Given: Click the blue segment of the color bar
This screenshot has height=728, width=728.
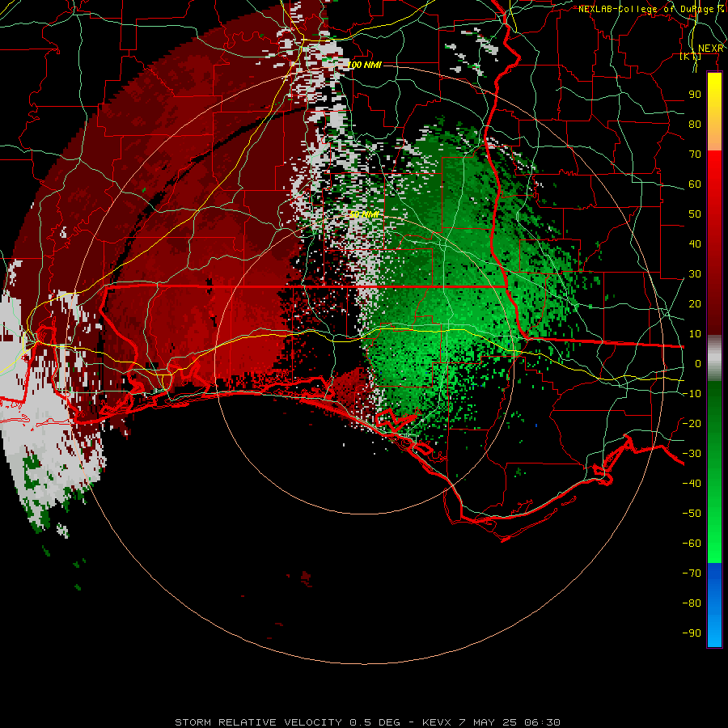Looking at the screenshot, I should tap(714, 604).
